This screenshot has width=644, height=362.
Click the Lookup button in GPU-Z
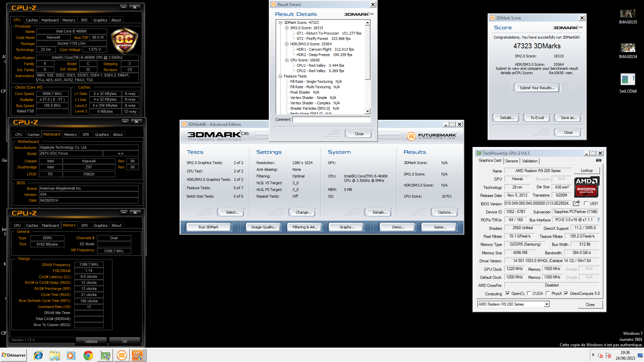point(587,170)
